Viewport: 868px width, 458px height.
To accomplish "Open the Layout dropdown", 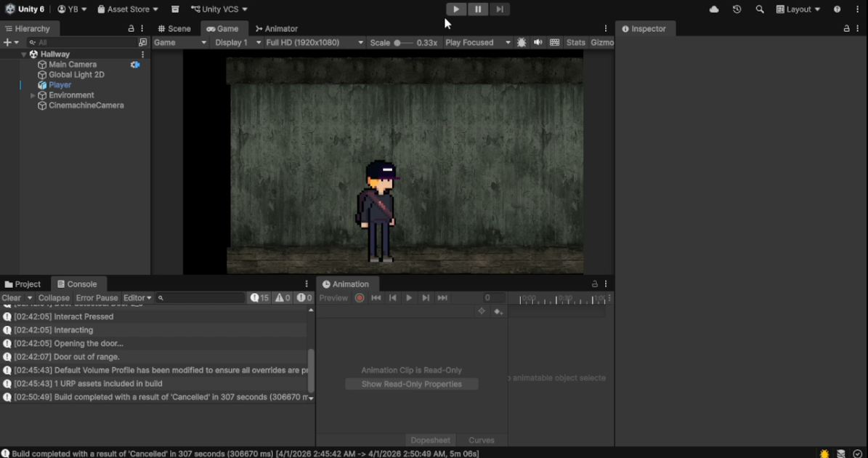I will 798,9.
